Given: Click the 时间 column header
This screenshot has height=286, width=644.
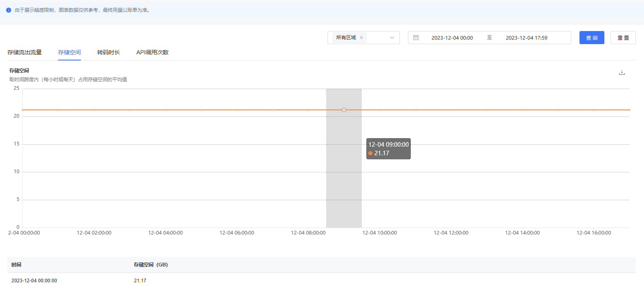Looking at the screenshot, I should tap(16, 265).
